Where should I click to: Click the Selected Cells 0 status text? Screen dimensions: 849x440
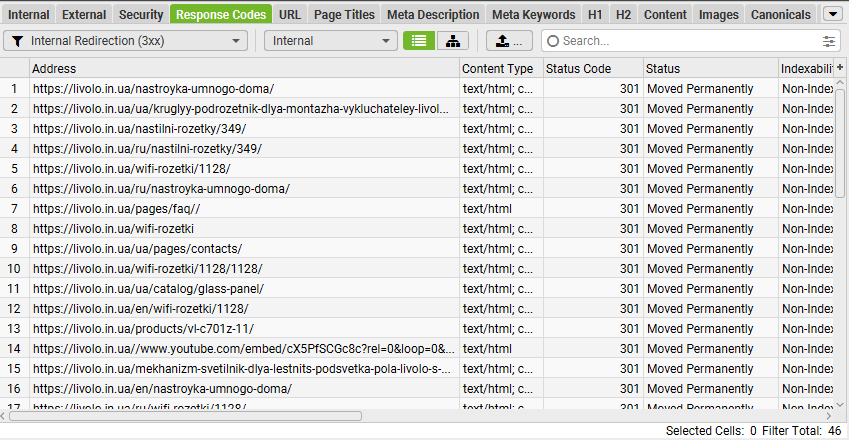[x=711, y=431]
